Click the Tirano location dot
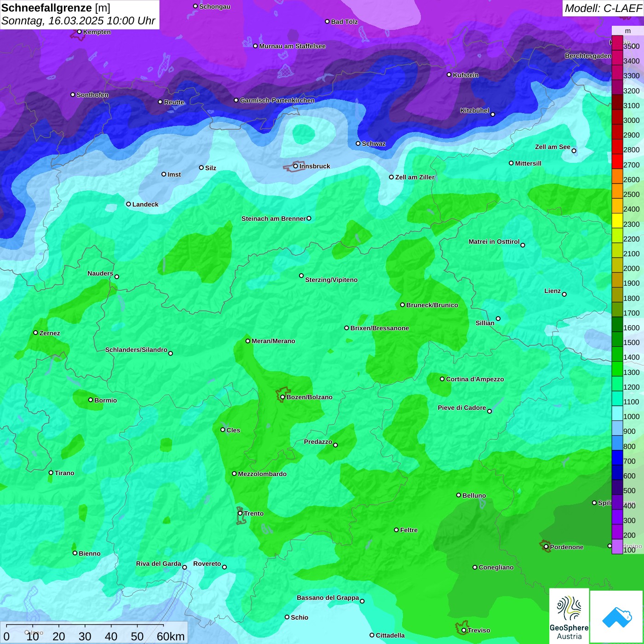644x644 pixels. click(x=51, y=472)
